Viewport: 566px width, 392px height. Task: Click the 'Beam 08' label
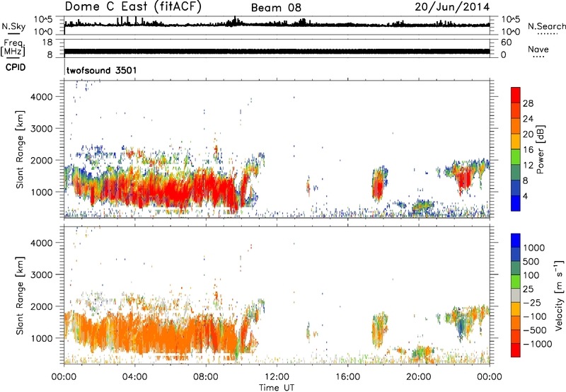point(276,8)
